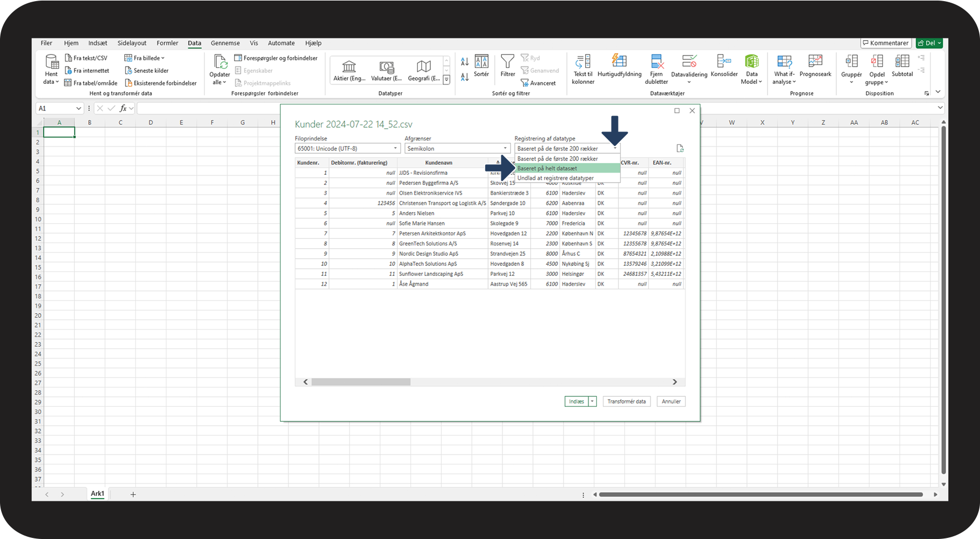Image resolution: width=980 pixels, height=539 pixels.
Task: Click the Opdater alle icon
Action: pyautogui.click(x=220, y=61)
